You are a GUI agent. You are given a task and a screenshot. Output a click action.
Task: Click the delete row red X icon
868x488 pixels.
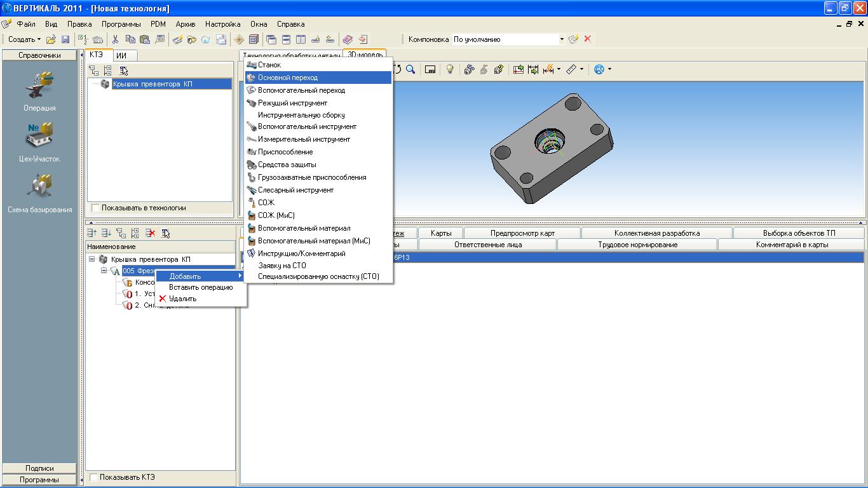151,233
